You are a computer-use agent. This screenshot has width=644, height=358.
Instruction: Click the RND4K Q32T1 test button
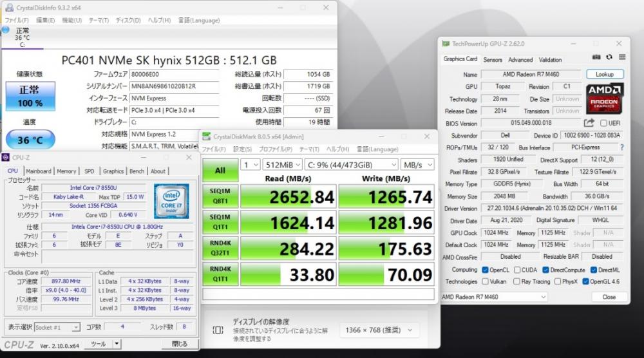pos(220,248)
